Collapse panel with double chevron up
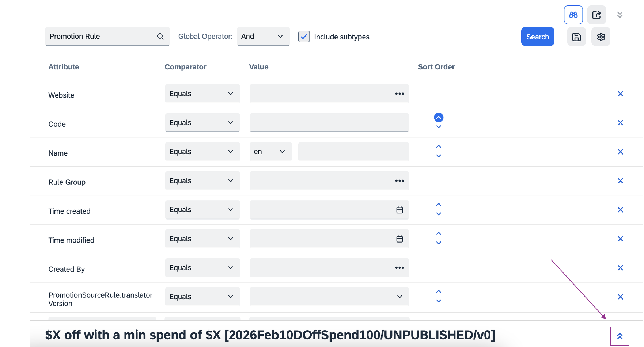The width and height of the screenshot is (644, 347). [x=620, y=336]
